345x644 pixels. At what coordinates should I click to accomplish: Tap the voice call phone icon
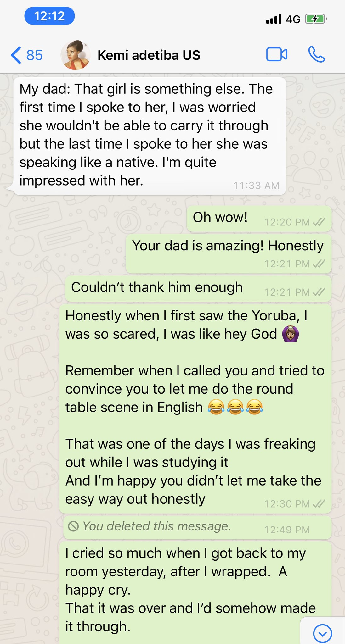pos(316,54)
